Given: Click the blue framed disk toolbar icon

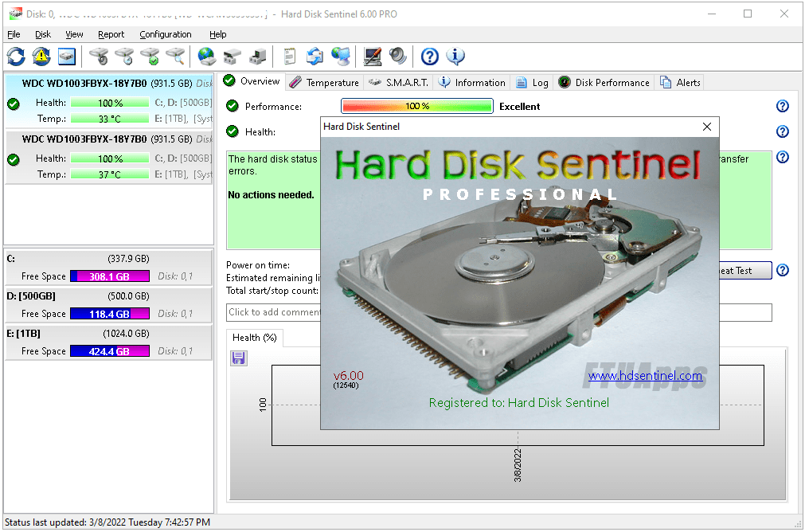Looking at the screenshot, I should pos(67,57).
